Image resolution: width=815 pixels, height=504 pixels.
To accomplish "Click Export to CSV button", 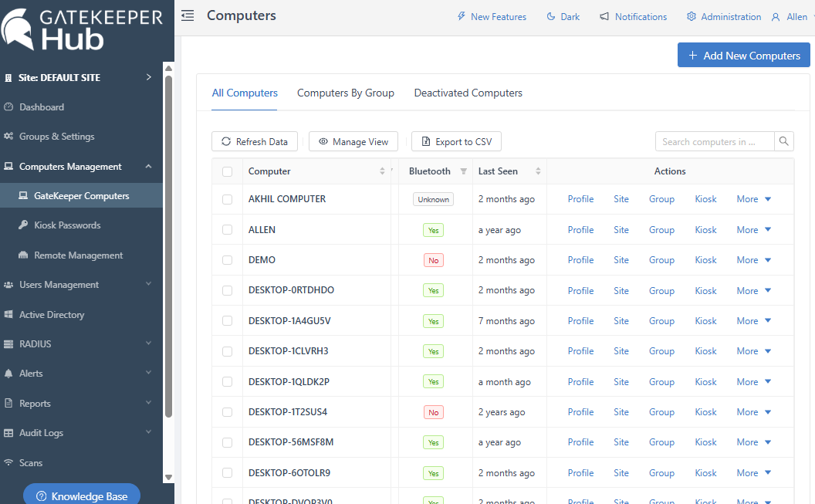I will 456,141.
